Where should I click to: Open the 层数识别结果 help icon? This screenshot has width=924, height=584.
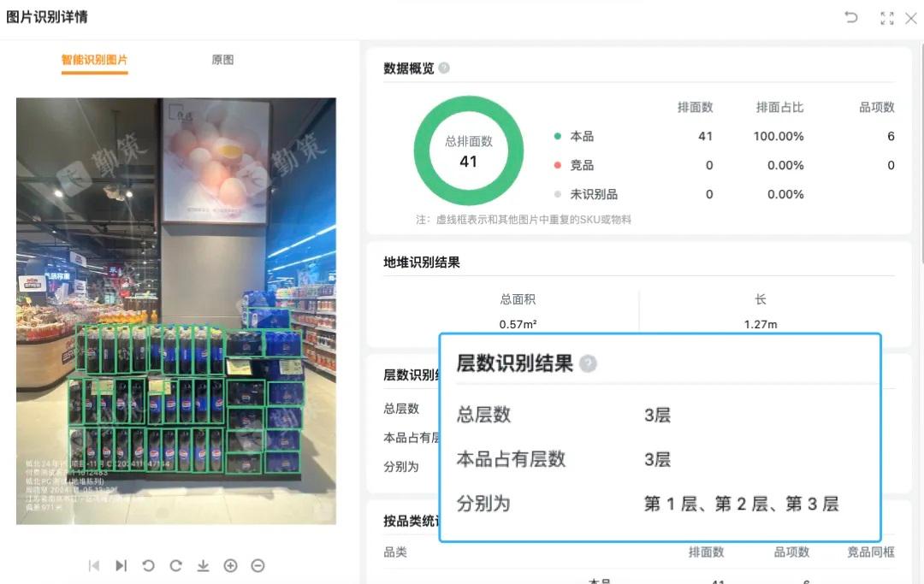(588, 363)
